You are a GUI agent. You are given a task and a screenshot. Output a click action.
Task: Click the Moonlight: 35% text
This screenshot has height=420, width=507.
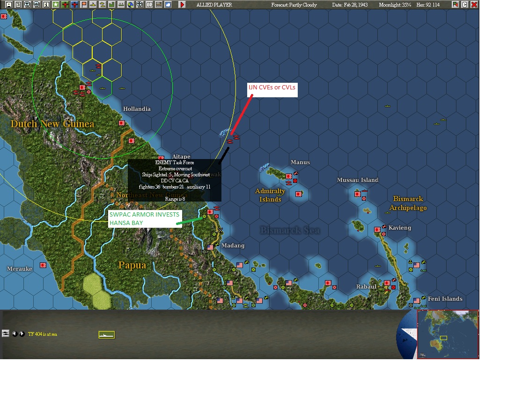point(395,5)
